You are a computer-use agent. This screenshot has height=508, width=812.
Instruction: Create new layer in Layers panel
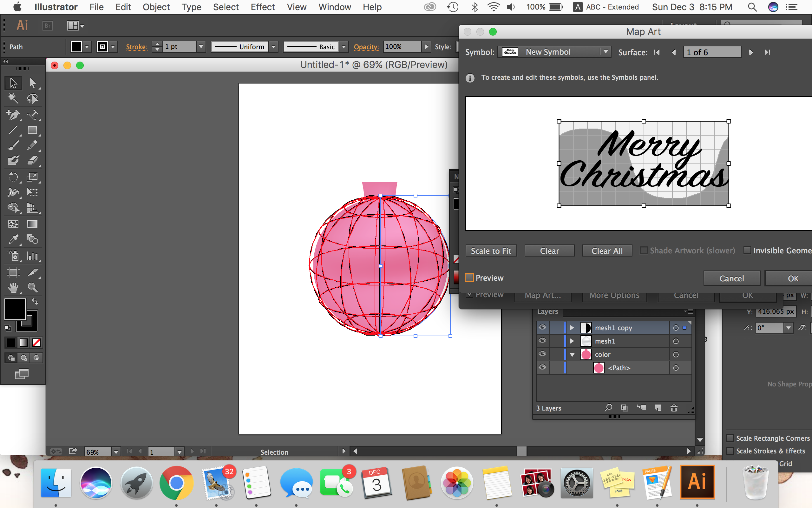pyautogui.click(x=658, y=408)
